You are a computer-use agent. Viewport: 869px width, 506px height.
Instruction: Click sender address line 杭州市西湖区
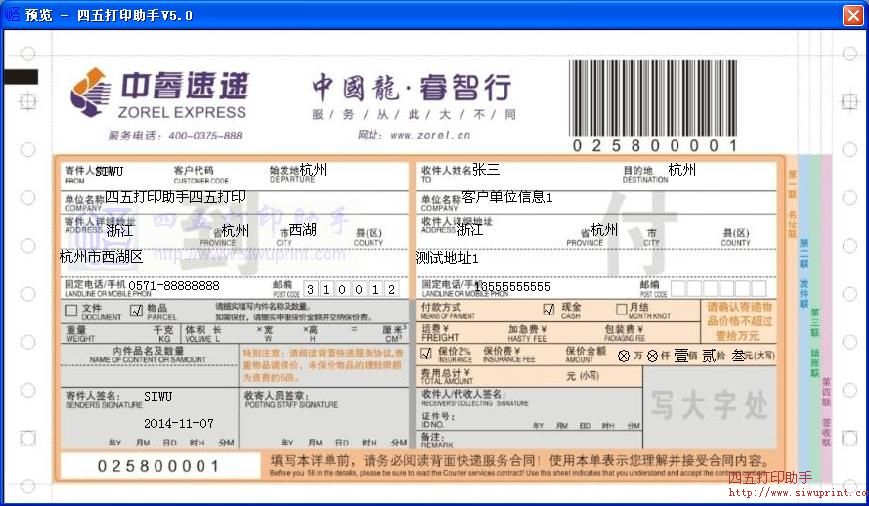click(101, 257)
